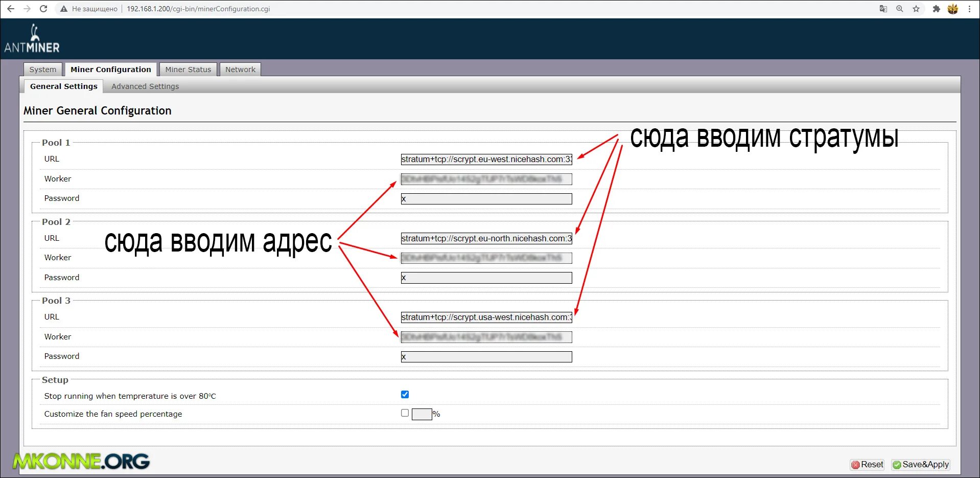
Task: Click the browser back arrow
Action: [10, 9]
